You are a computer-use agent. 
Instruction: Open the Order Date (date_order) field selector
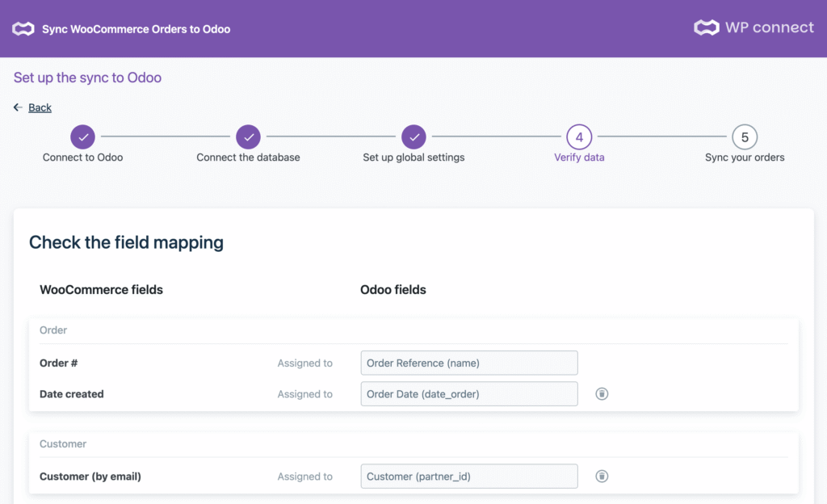coord(469,394)
